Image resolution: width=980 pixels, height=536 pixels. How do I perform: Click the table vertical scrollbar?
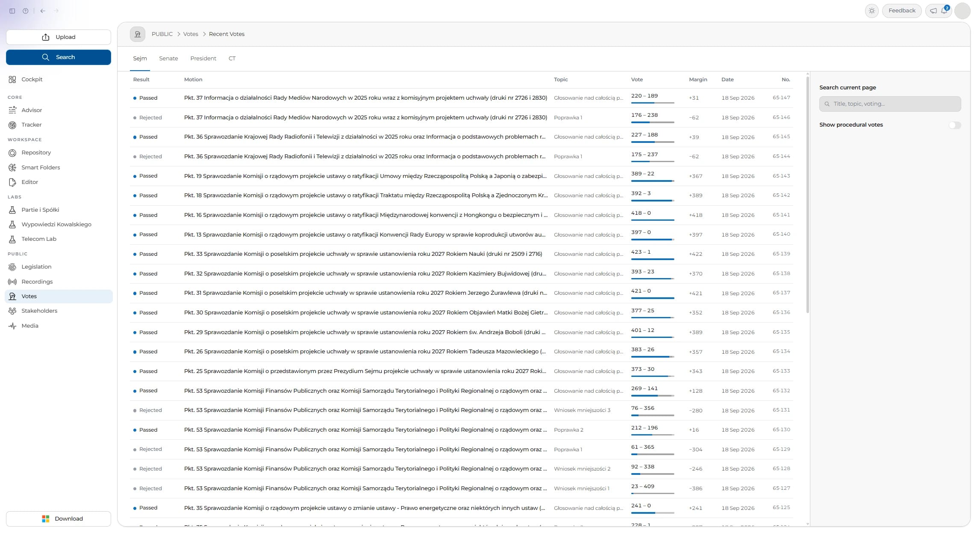point(807,195)
